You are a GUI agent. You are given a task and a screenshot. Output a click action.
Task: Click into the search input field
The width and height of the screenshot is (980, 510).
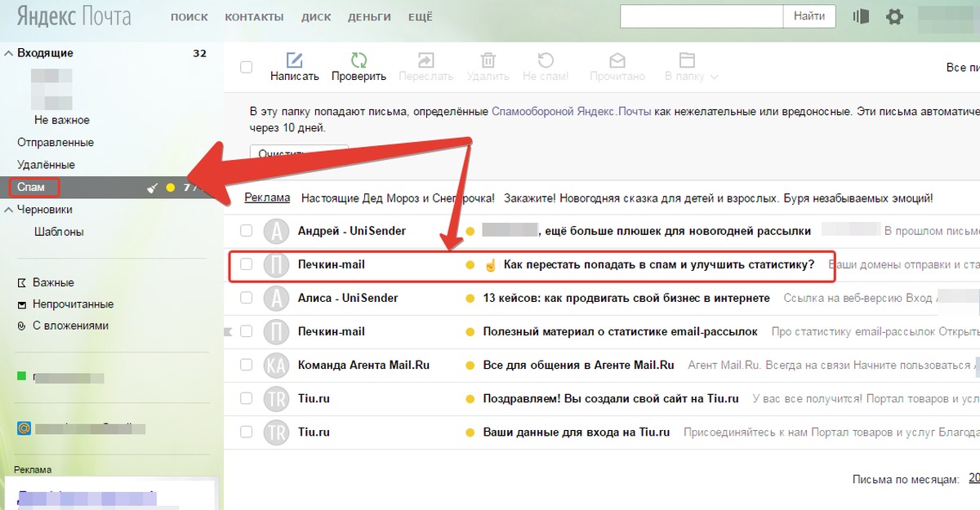pos(702,16)
